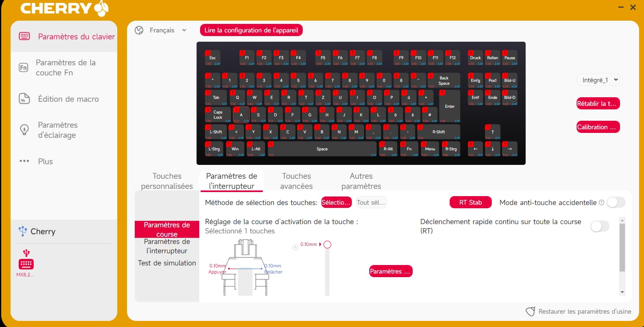Click the Calibration button
Screen dimensions: 644x327
point(598,127)
